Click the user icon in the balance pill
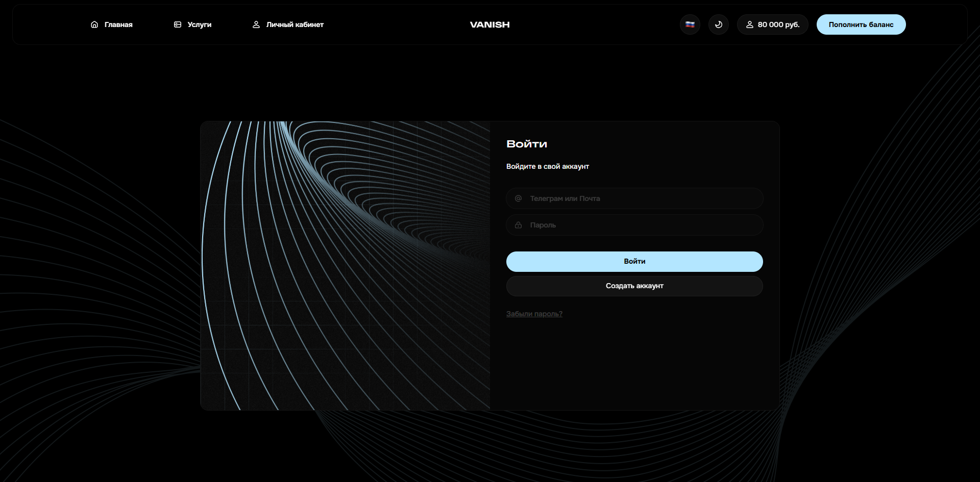 click(x=750, y=24)
